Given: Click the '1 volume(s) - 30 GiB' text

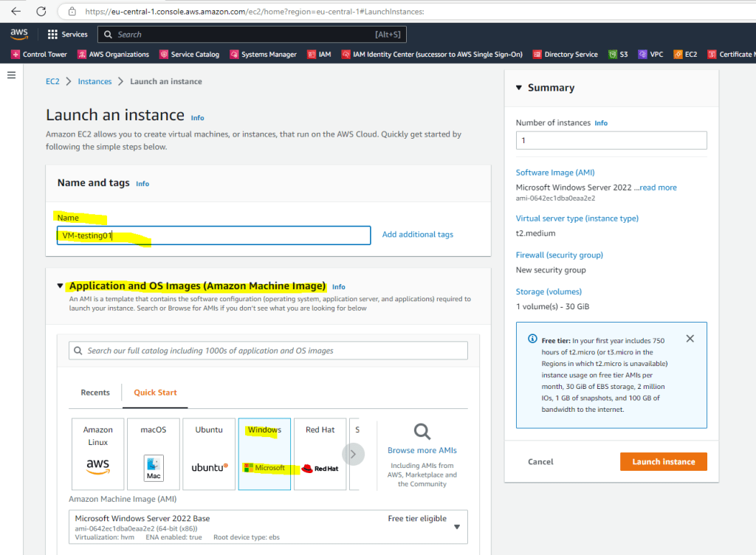Looking at the screenshot, I should click(x=552, y=306).
